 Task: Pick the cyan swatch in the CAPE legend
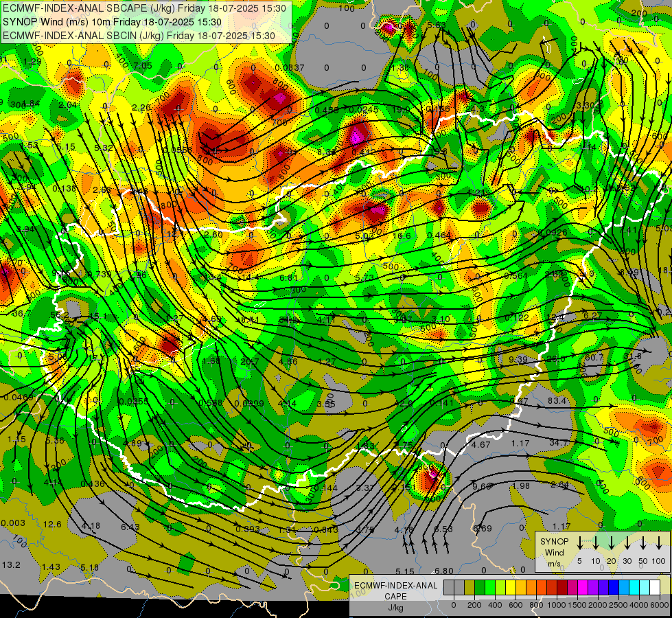(634, 588)
